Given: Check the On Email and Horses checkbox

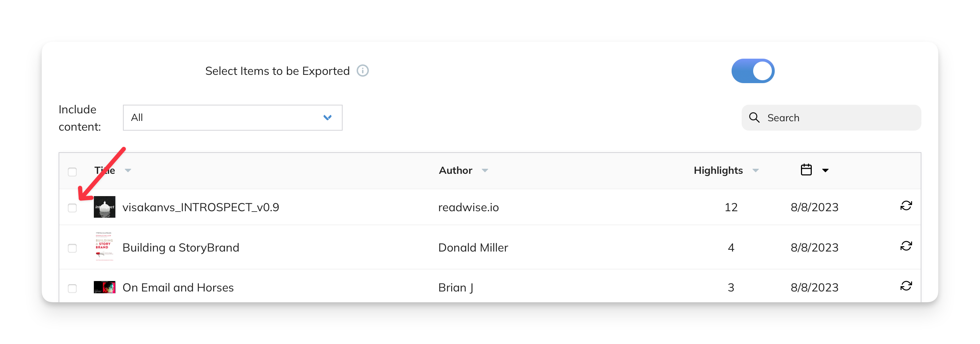Looking at the screenshot, I should [72, 288].
